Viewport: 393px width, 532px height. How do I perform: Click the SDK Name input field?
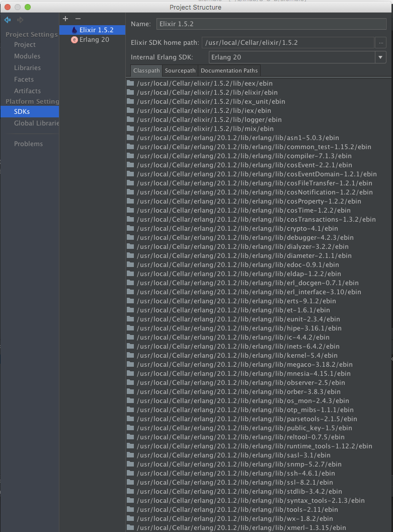click(x=271, y=24)
